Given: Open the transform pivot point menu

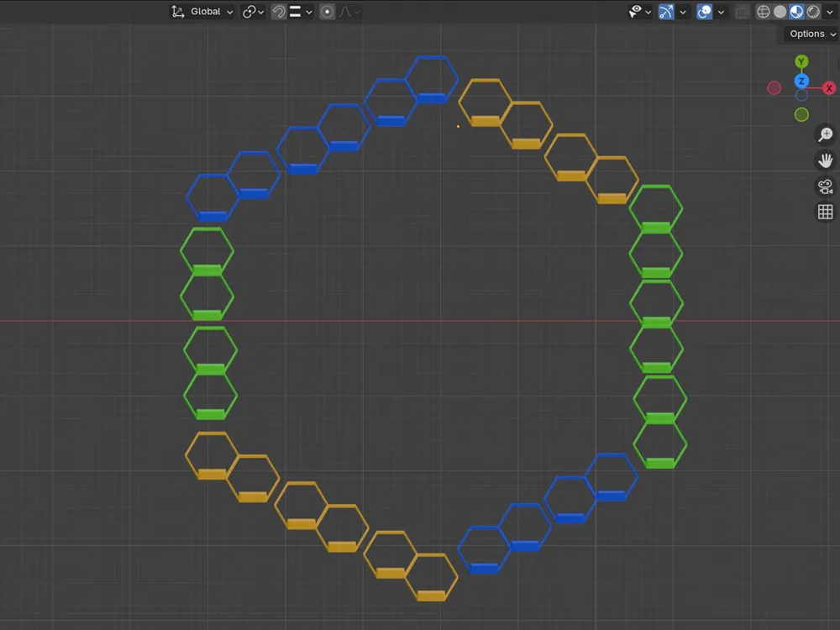Looking at the screenshot, I should pyautogui.click(x=253, y=11).
